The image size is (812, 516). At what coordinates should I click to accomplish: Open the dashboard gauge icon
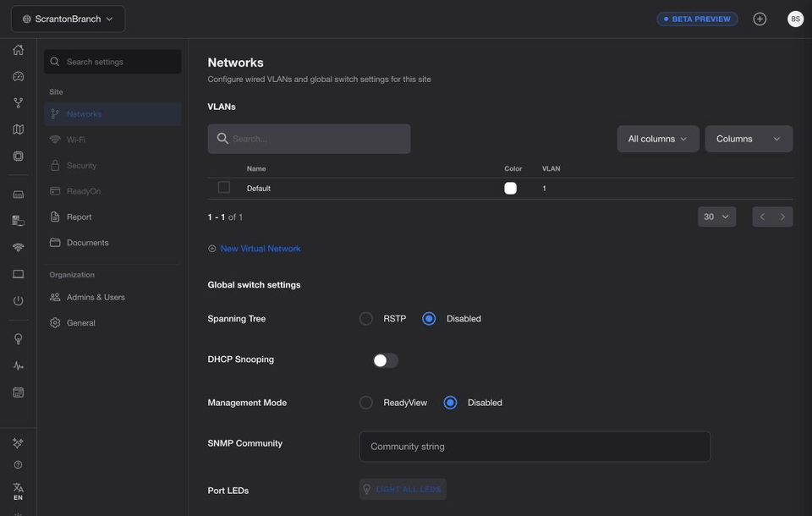18,76
